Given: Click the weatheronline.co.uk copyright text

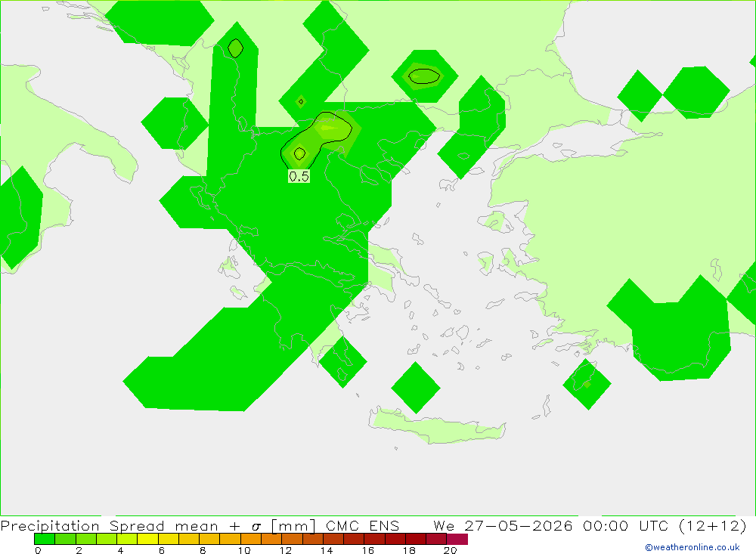Looking at the screenshot, I should click(692, 547).
